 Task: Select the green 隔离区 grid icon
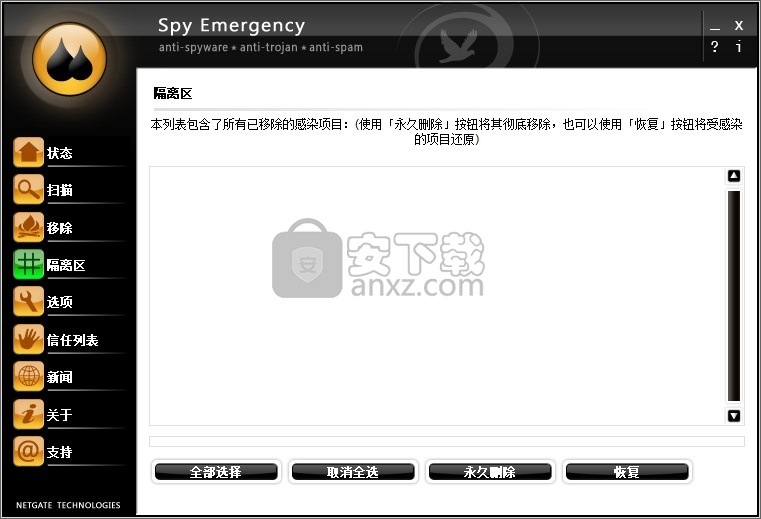(28, 264)
